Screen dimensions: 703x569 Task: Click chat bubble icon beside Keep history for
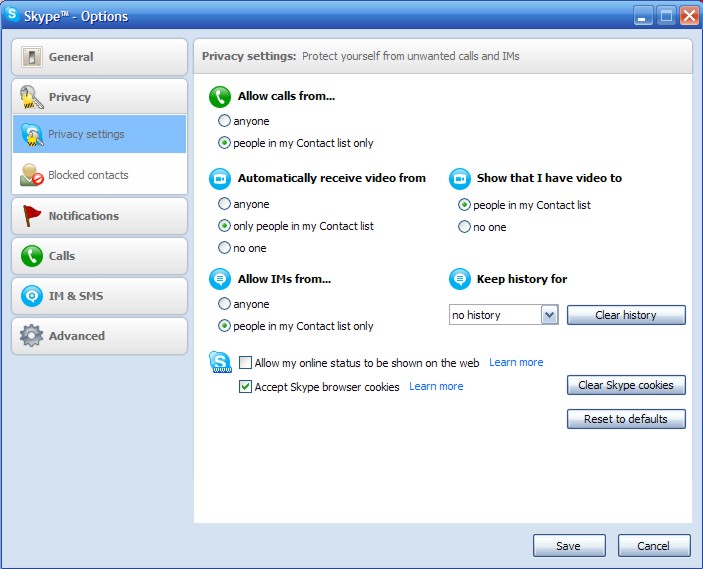click(460, 279)
